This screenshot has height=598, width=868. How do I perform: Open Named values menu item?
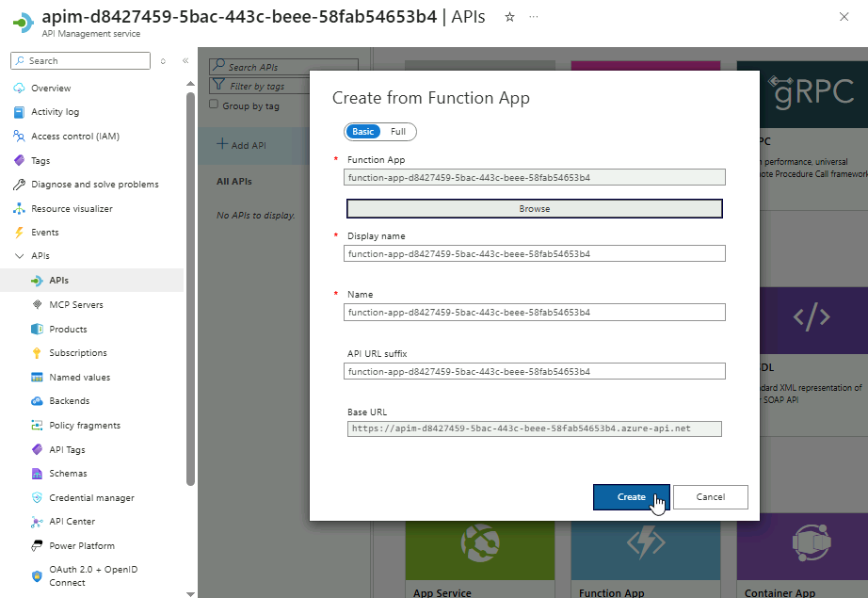(x=79, y=378)
